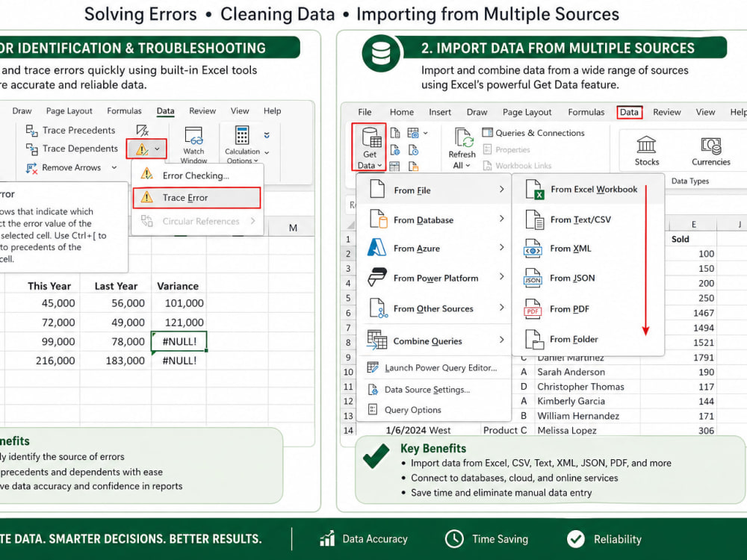This screenshot has width=747, height=560.
Task: Click the Launch Power Query Editor icon
Action: click(x=373, y=367)
